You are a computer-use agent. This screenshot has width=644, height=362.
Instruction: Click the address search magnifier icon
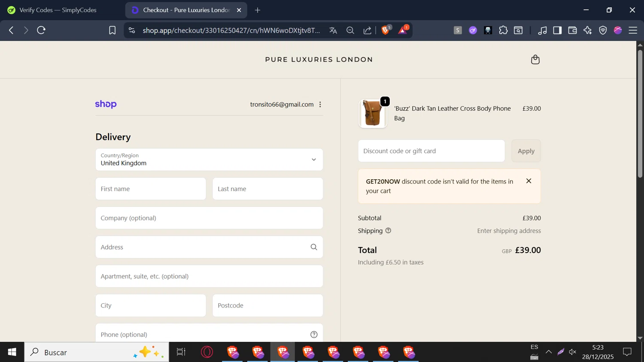pyautogui.click(x=314, y=247)
